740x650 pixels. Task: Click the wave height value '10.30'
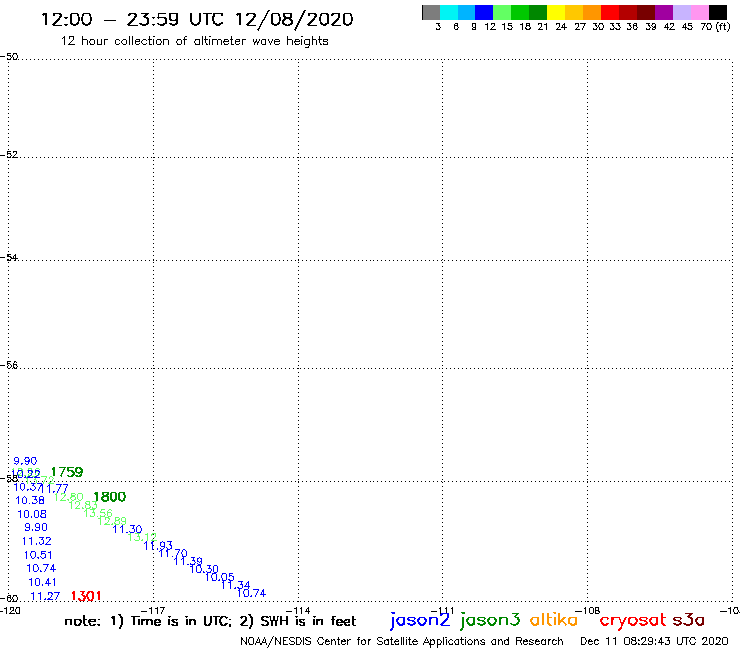[204, 569]
